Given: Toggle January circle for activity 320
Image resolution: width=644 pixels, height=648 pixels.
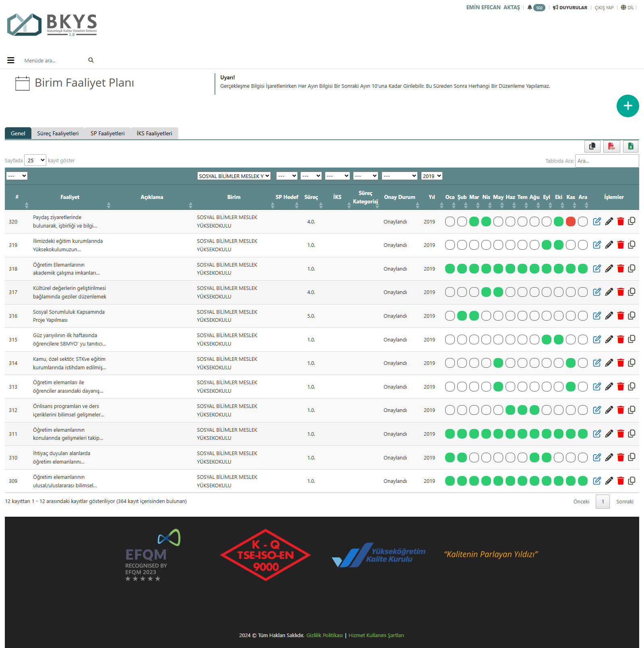Looking at the screenshot, I should (x=450, y=222).
